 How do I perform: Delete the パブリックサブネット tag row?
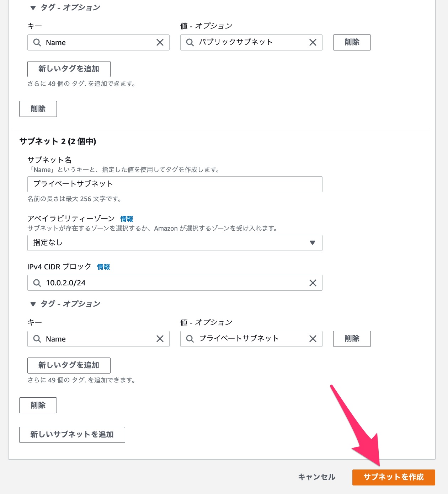[351, 42]
